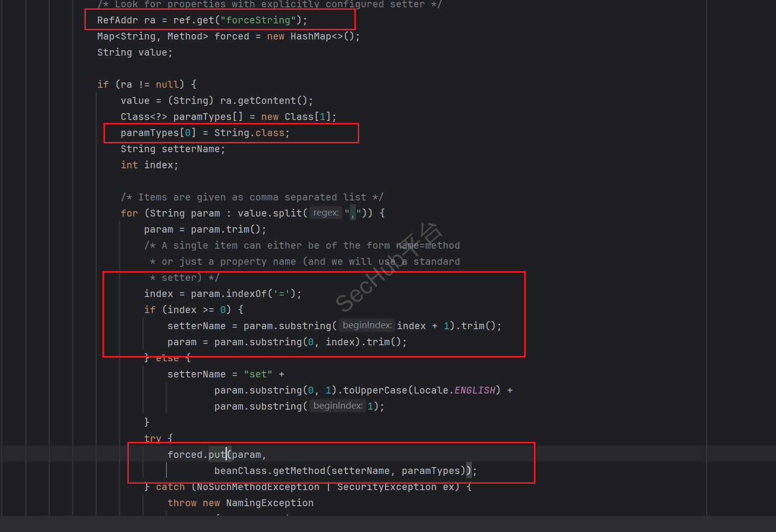Click the "int index;" declaration line
This screenshot has width=776, height=532.
[x=149, y=165]
